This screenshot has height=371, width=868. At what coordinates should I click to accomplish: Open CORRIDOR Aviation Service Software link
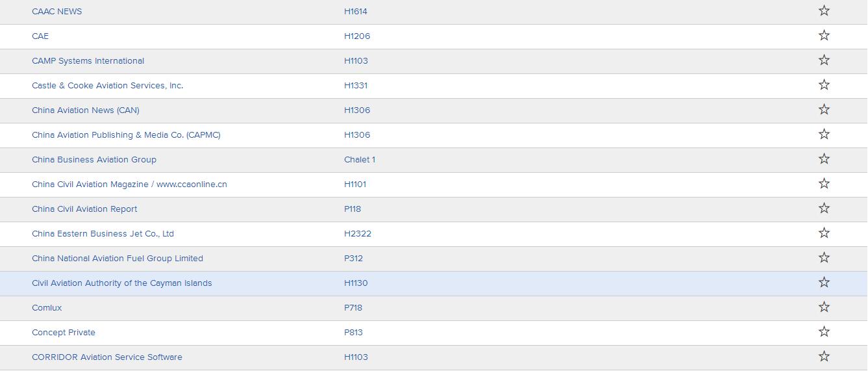click(107, 357)
